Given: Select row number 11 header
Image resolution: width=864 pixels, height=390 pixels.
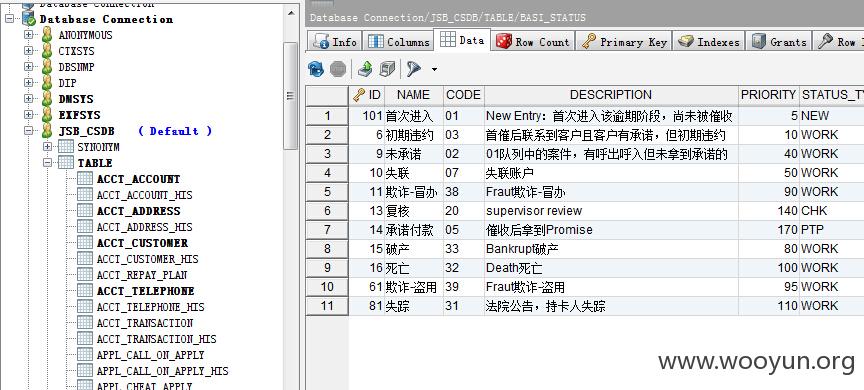Looking at the screenshot, I should [x=327, y=306].
